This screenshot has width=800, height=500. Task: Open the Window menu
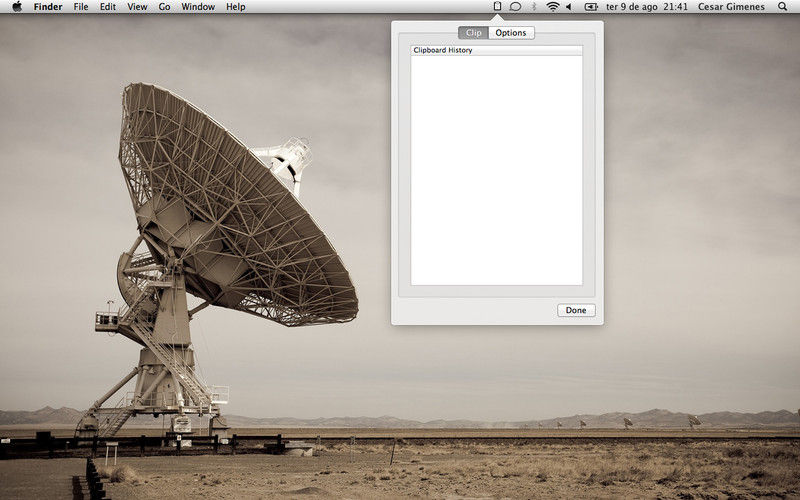[x=198, y=7]
